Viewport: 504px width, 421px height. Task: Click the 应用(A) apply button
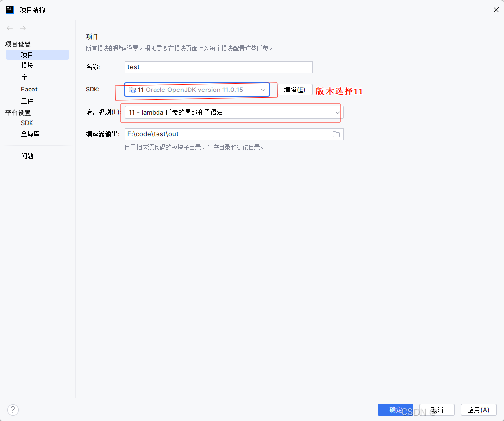point(478,410)
